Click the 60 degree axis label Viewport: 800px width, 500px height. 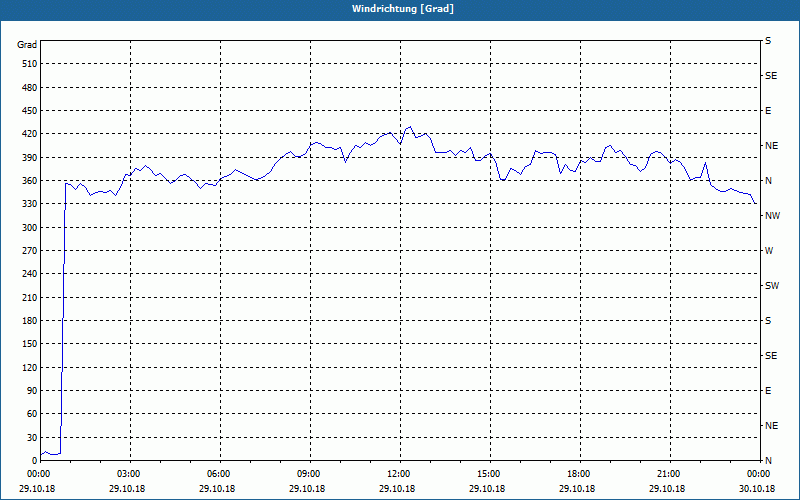click(32, 414)
